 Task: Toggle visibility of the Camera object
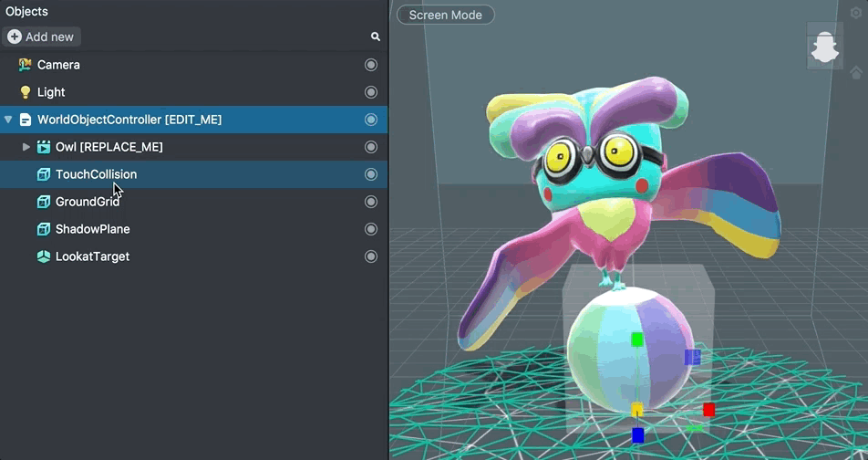coord(371,65)
